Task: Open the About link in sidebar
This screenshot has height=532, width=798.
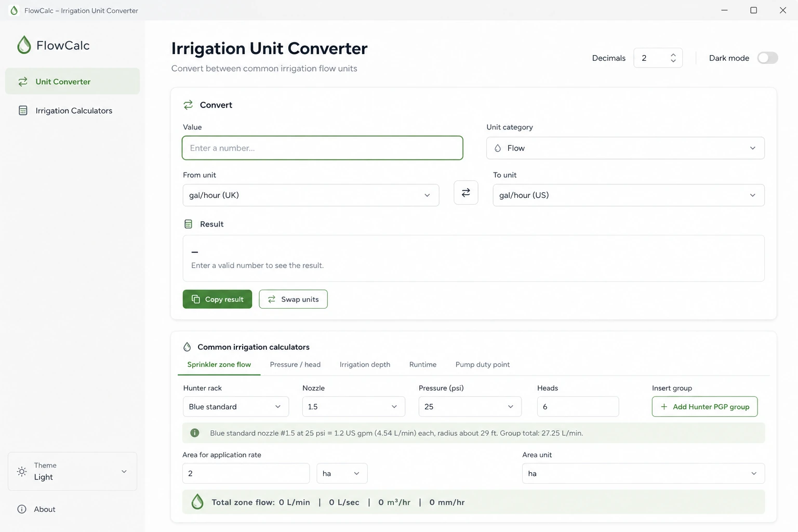Action: tap(36, 509)
